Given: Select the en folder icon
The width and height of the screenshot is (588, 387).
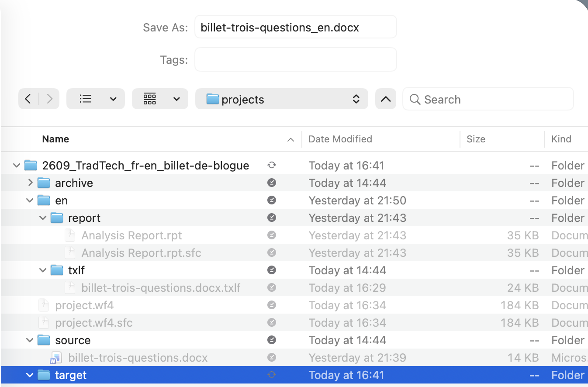Looking at the screenshot, I should [x=44, y=200].
